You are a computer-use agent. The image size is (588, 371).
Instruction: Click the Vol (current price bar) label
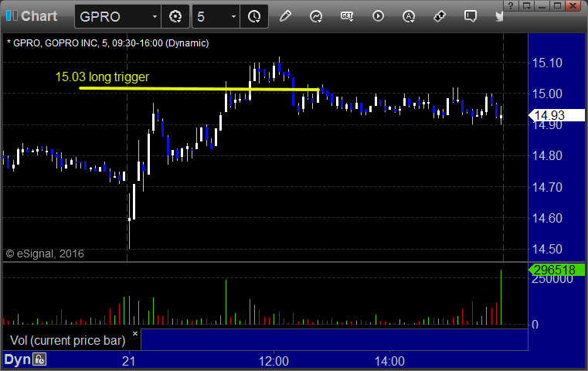[67, 340]
